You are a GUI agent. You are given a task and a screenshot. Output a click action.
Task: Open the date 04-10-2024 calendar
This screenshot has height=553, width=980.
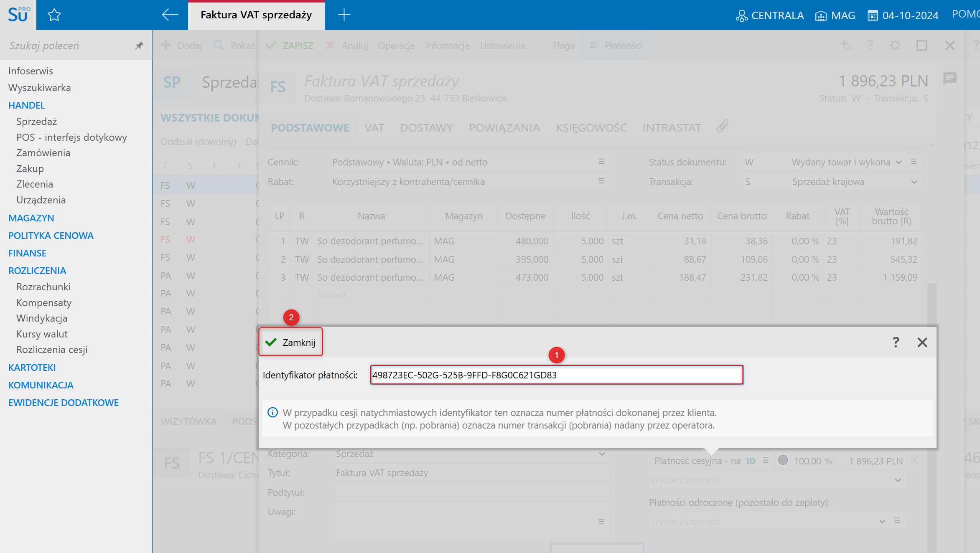click(903, 15)
